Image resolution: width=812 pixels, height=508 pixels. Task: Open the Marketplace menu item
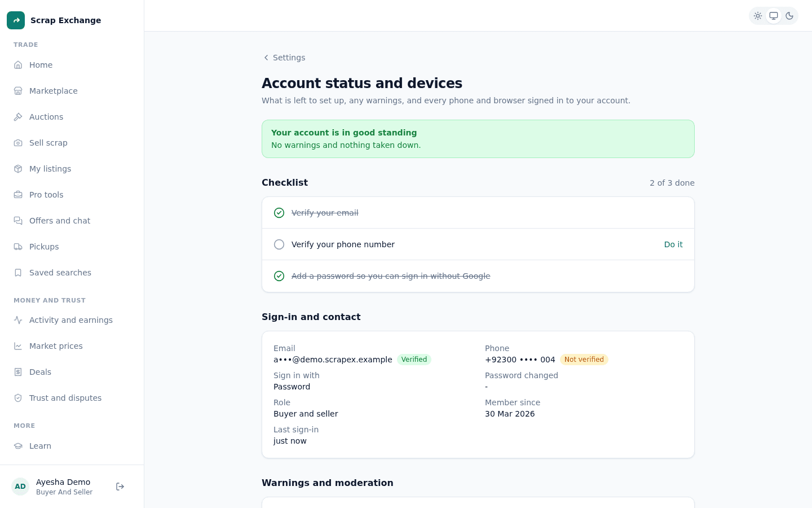(x=72, y=91)
